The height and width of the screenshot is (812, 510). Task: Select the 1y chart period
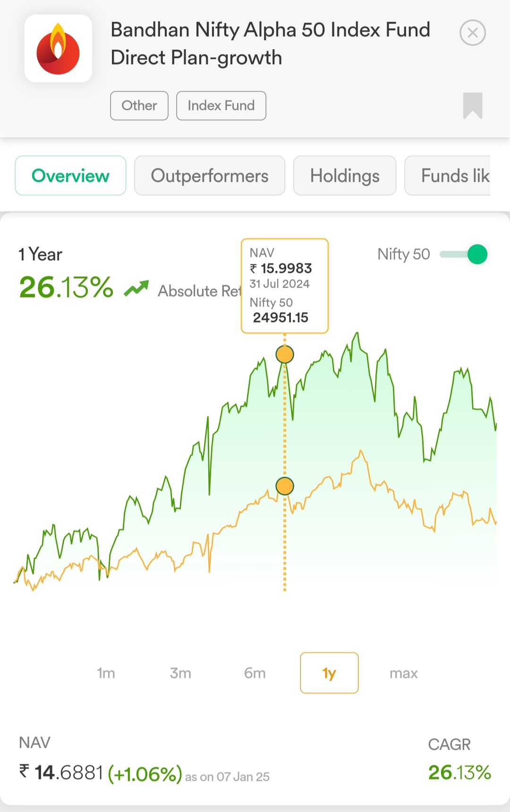[x=329, y=673]
